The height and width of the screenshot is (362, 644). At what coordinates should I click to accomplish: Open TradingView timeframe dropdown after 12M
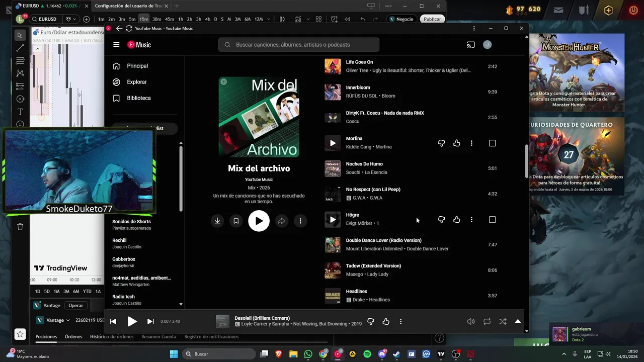tap(269, 19)
